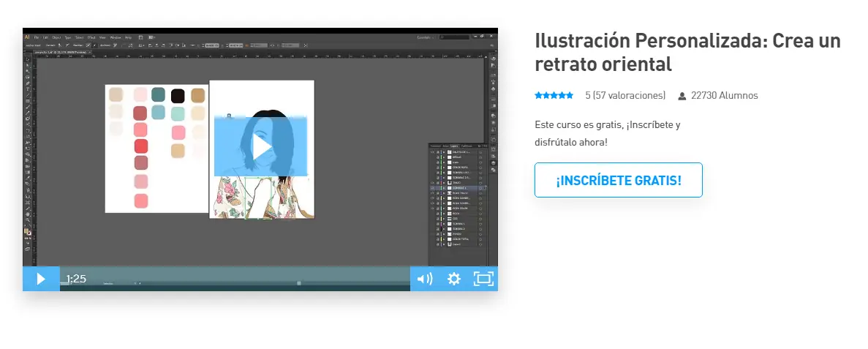Click the Illustrator document tab
This screenshot has height=349, width=868.
pyautogui.click(x=63, y=52)
